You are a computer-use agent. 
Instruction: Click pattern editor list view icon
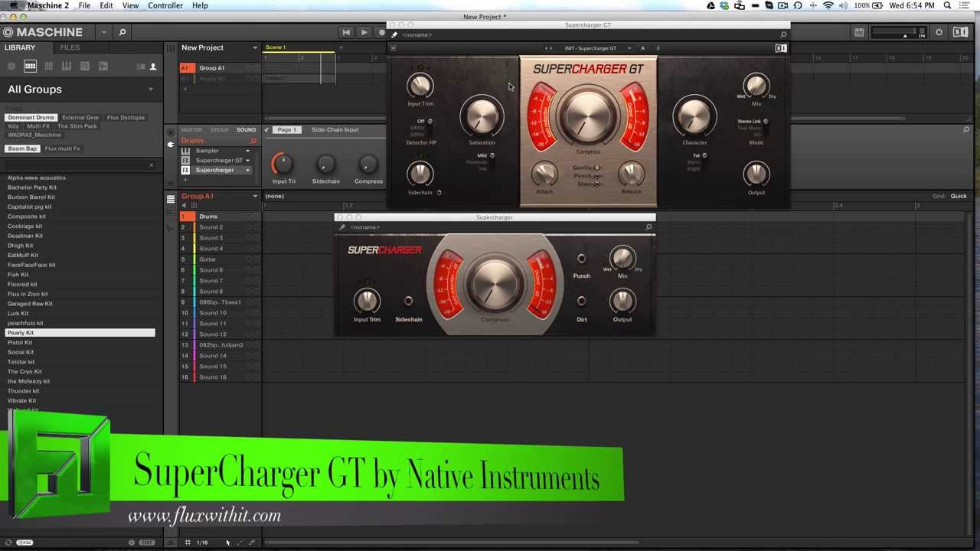point(171,199)
